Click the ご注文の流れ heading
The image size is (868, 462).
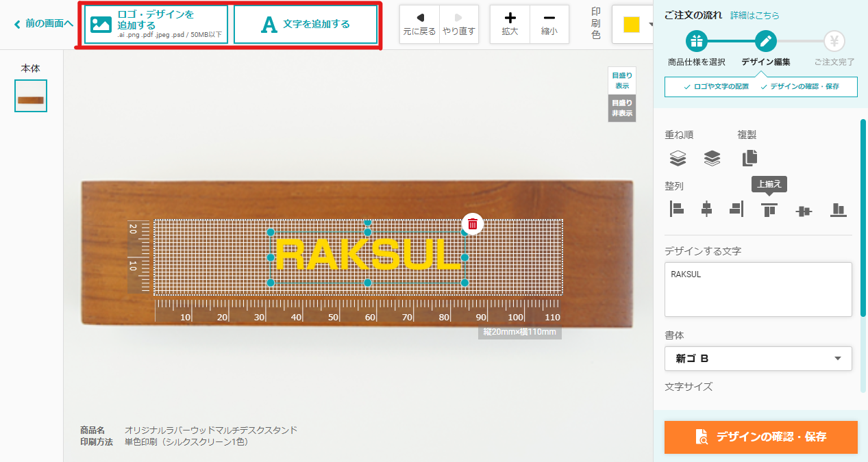tap(693, 15)
